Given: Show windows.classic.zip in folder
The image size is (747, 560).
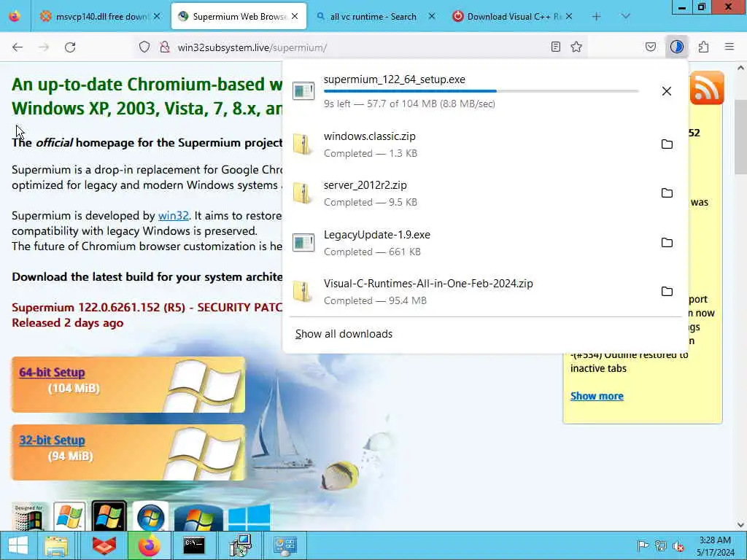Looking at the screenshot, I should tap(667, 144).
